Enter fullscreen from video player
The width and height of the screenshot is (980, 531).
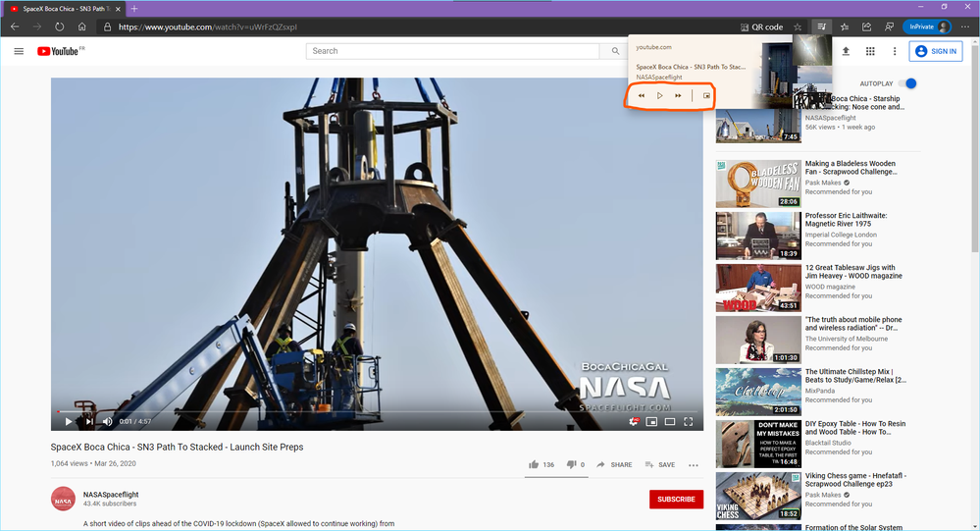688,421
